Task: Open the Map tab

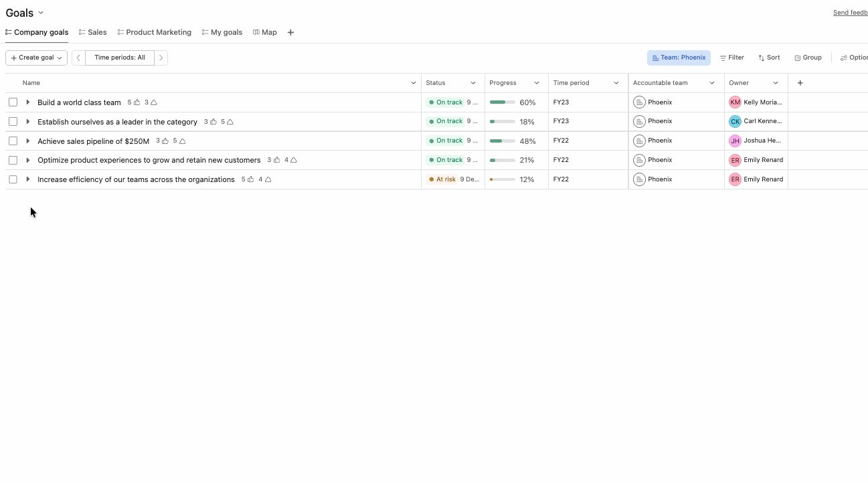Action: click(x=265, y=32)
